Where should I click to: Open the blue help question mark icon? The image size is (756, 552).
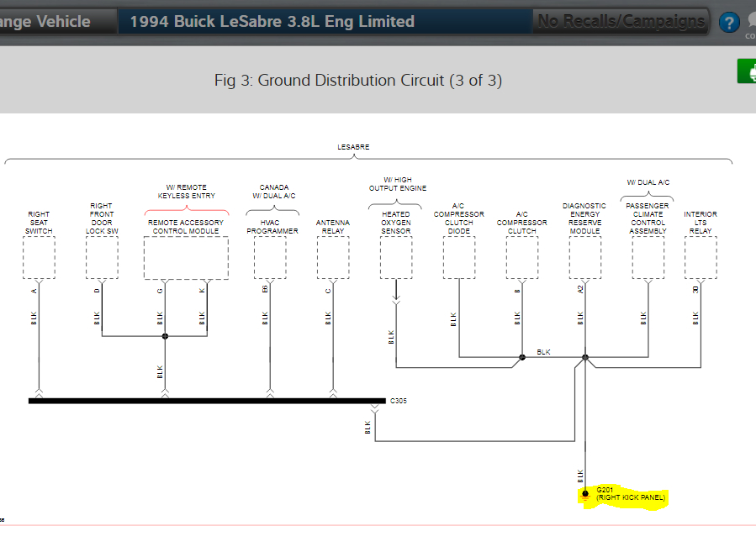[x=729, y=22]
